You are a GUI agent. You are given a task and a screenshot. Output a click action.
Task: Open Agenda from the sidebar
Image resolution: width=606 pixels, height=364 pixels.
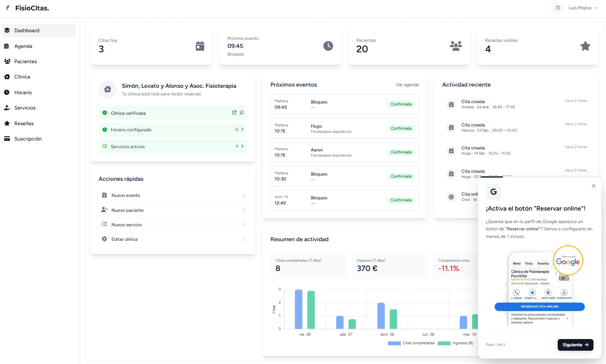tap(23, 46)
